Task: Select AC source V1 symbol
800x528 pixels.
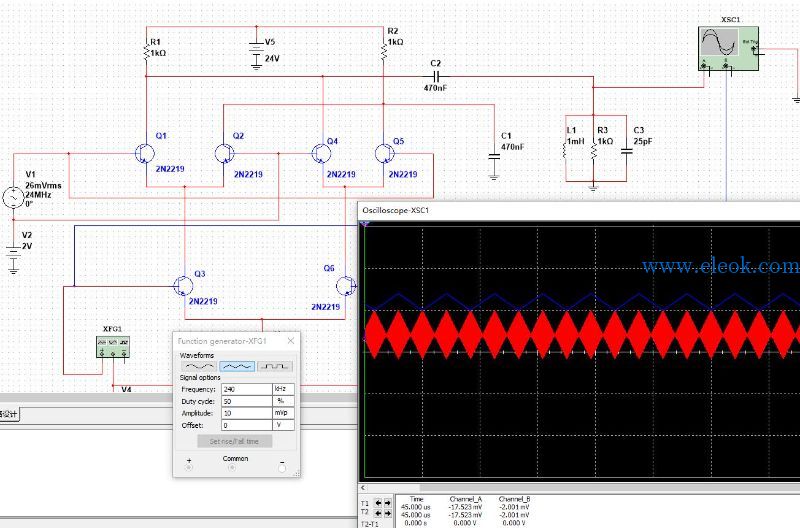Action: (13, 198)
